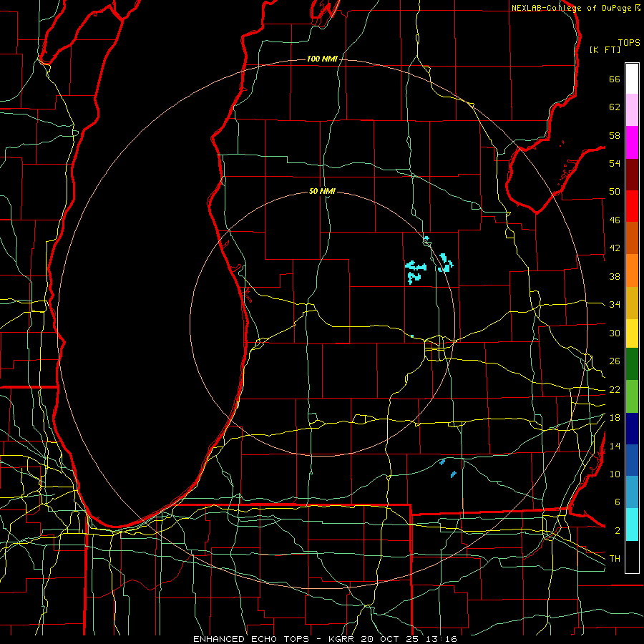644x644 pixels.
Task: Click the "66" legend value
Action: point(615,79)
